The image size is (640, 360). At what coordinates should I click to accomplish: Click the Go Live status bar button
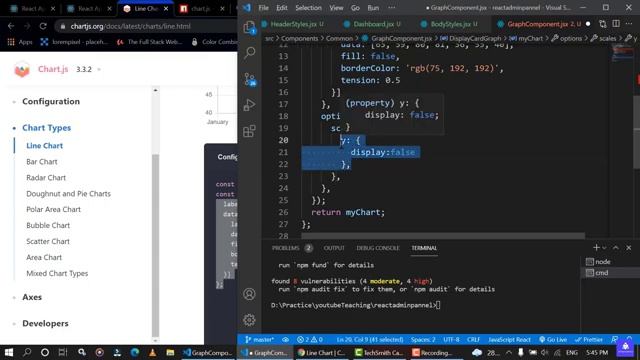pos(553,340)
